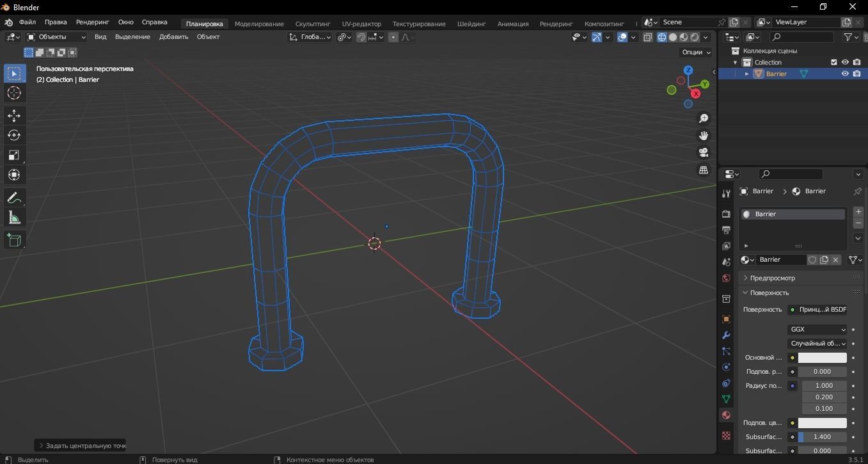Choose the Rotate tool

tap(14, 135)
